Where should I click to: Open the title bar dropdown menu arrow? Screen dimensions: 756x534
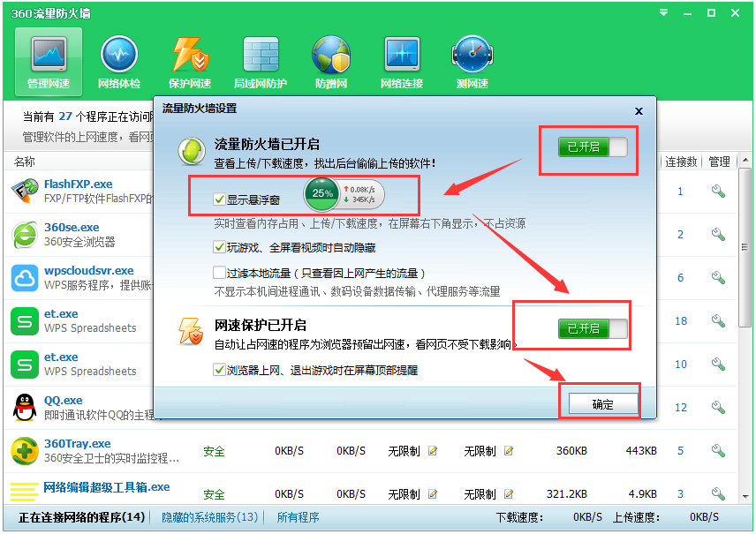tap(664, 13)
